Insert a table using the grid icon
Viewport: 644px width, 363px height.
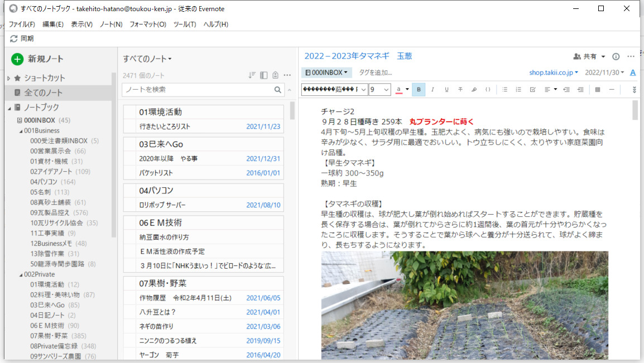597,89
